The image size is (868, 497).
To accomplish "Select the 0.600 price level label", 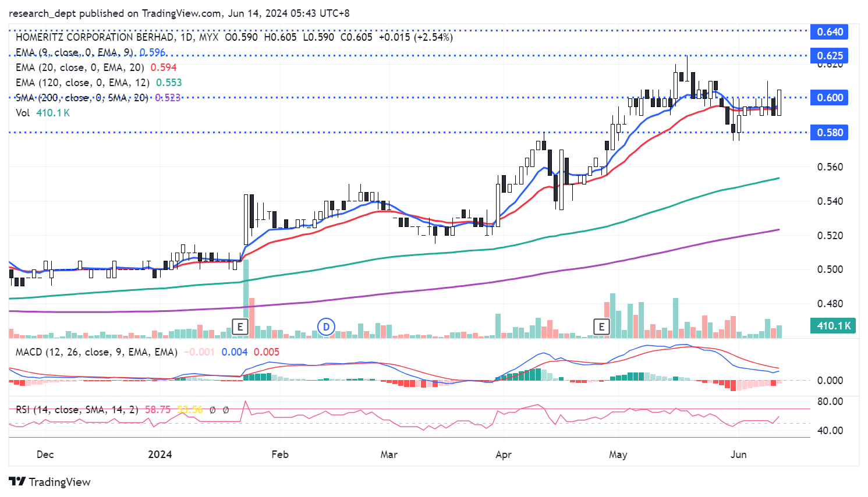I will [x=830, y=98].
